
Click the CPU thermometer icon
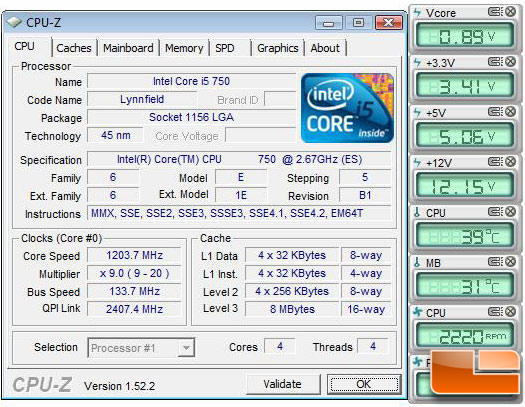pyautogui.click(x=417, y=213)
